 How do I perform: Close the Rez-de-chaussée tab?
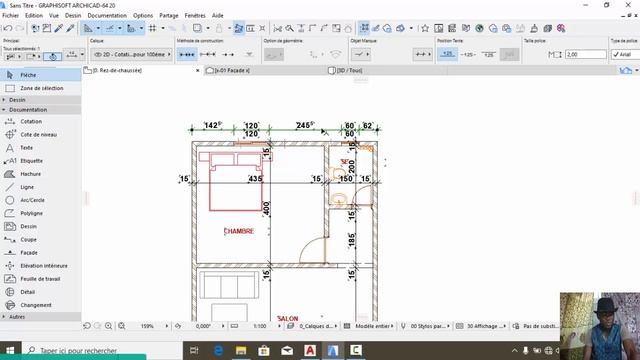[198, 71]
